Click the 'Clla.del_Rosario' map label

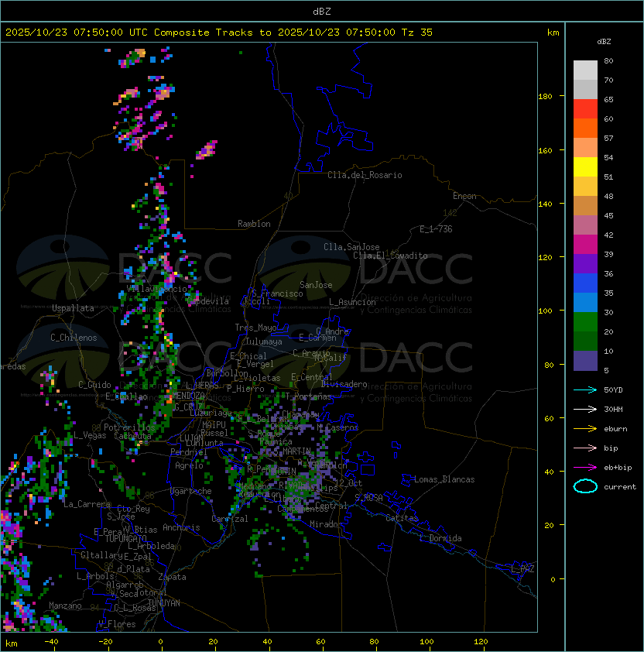coord(365,175)
